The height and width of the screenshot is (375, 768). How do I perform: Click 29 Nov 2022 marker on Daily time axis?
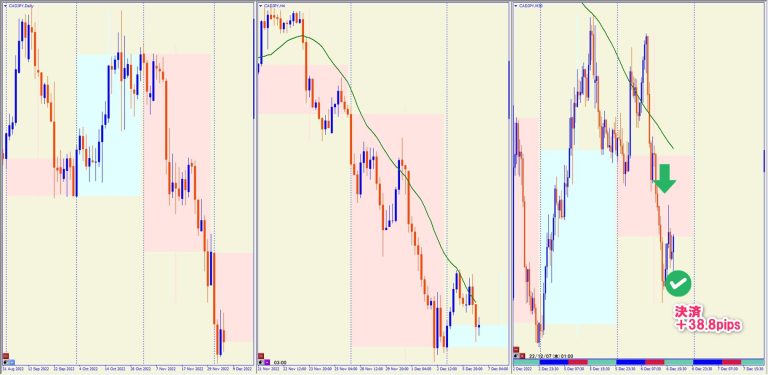pos(217,369)
